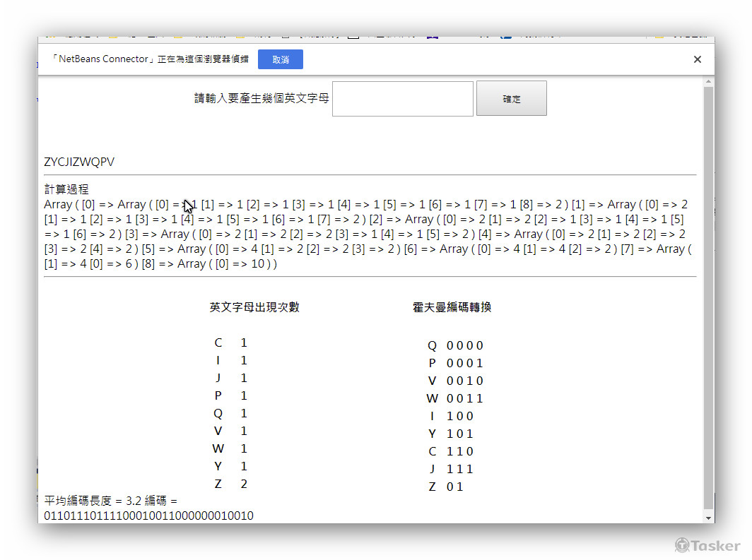This screenshot has width=752, height=560.
Task: Click the 英文字母出現次數 column heading
Action: (254, 307)
